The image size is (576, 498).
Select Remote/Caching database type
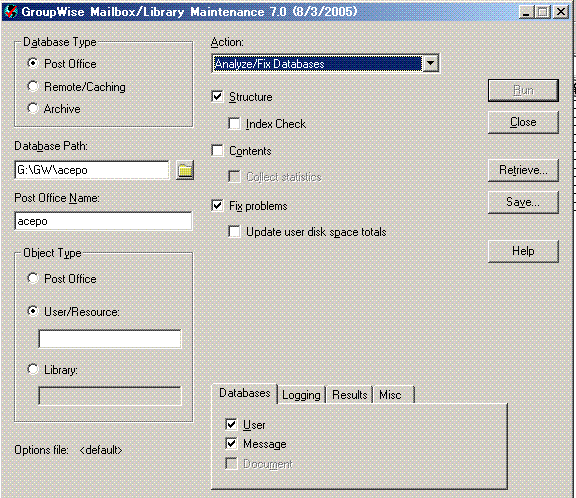click(x=33, y=86)
